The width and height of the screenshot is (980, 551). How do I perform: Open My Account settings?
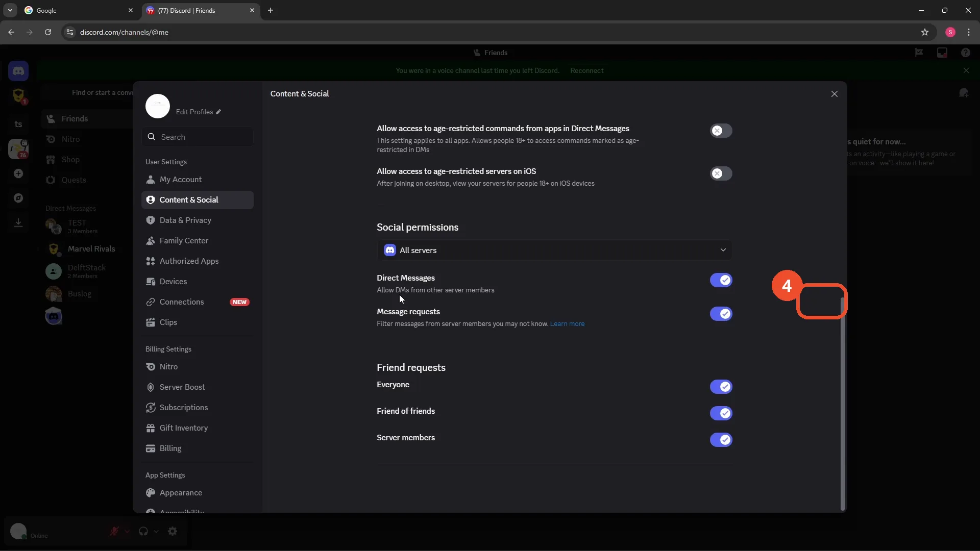tap(198, 180)
